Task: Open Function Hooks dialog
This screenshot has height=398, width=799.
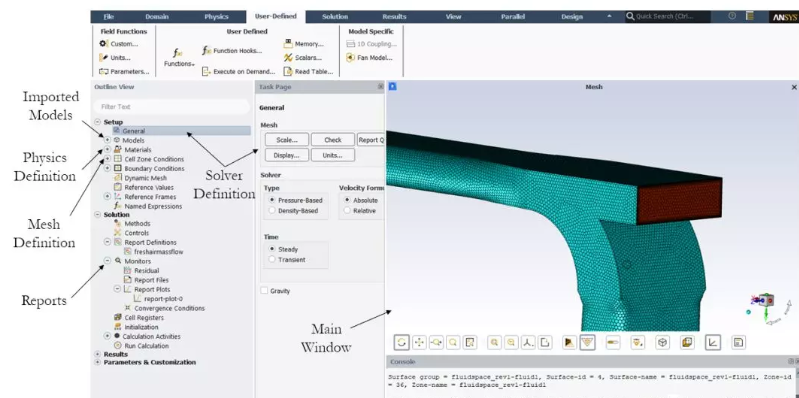Action: (x=232, y=50)
